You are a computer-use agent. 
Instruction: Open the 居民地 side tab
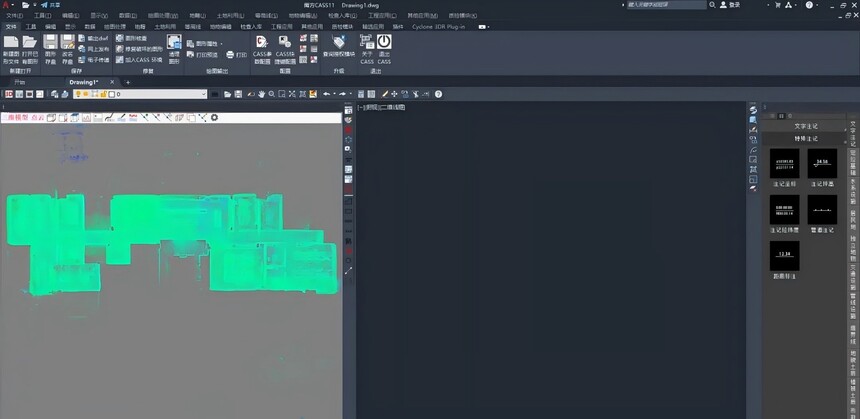(853, 219)
